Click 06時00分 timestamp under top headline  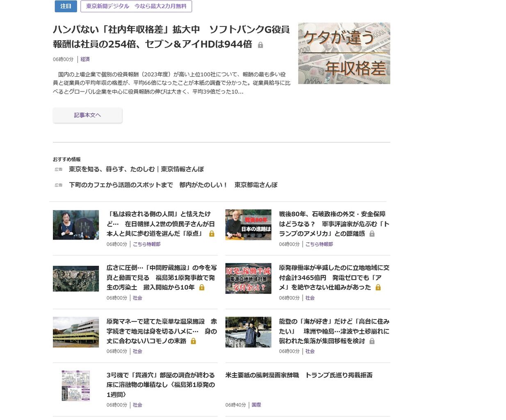pos(63,59)
